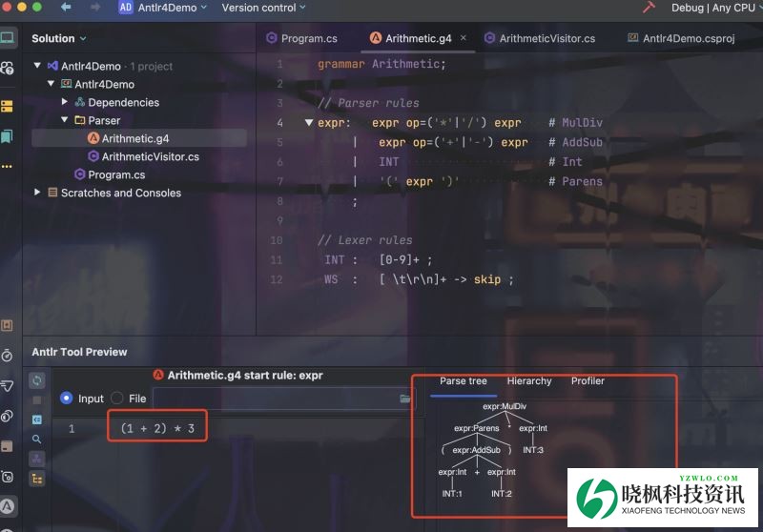Click the magnifier icon in Antlr preview toolbar
Screen dimensions: 763x532
click(x=37, y=440)
